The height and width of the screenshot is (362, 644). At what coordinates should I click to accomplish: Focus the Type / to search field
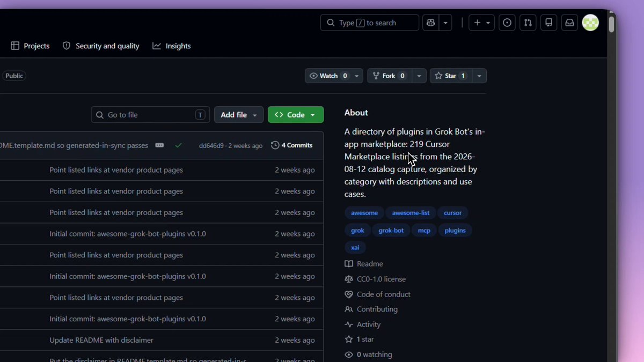pyautogui.click(x=370, y=23)
